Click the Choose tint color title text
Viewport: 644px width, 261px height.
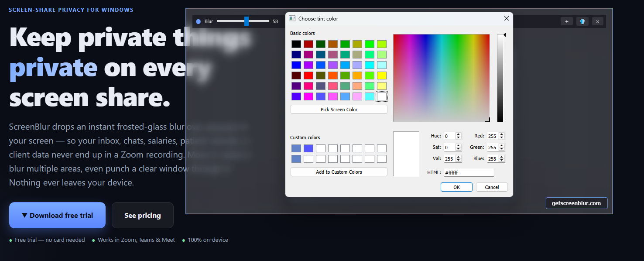pyautogui.click(x=318, y=19)
